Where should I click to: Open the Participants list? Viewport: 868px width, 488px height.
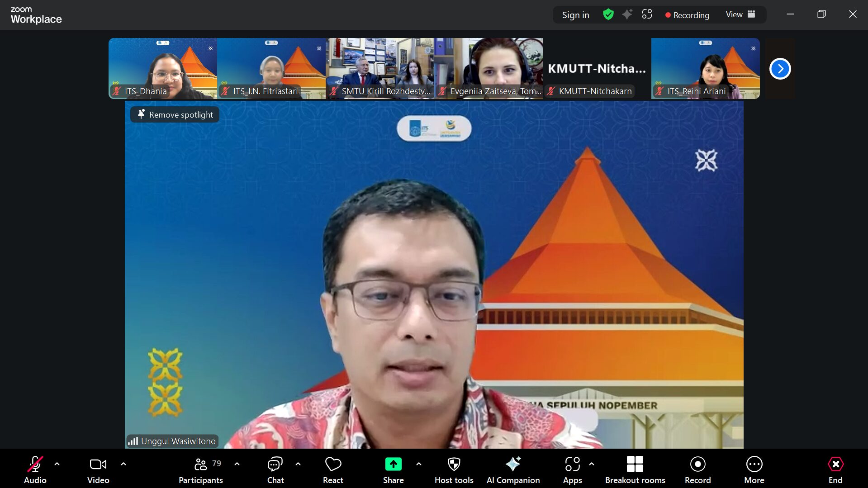(x=201, y=469)
